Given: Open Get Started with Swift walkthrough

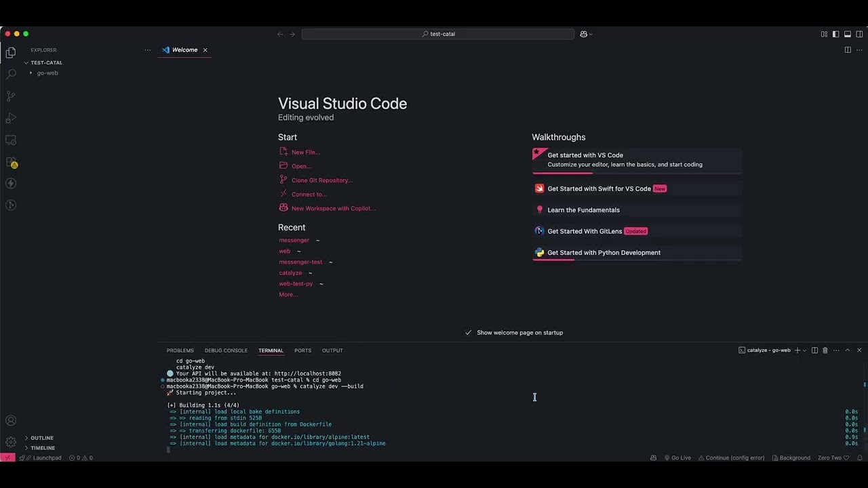Looking at the screenshot, I should click(x=637, y=188).
